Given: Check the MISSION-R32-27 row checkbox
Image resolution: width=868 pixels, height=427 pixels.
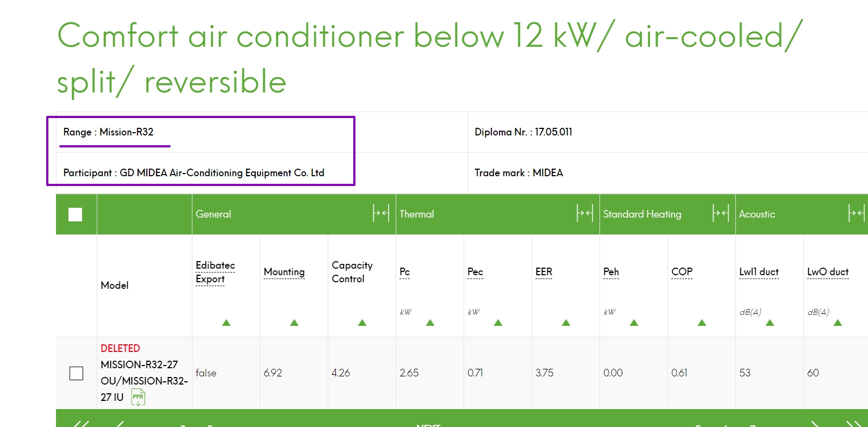Looking at the screenshot, I should click(77, 373).
